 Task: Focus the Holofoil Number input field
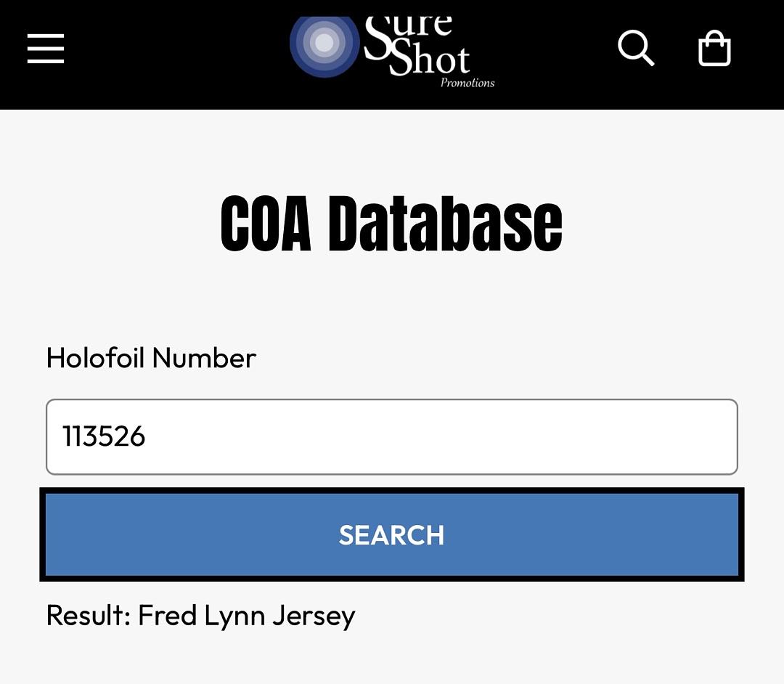click(x=392, y=437)
